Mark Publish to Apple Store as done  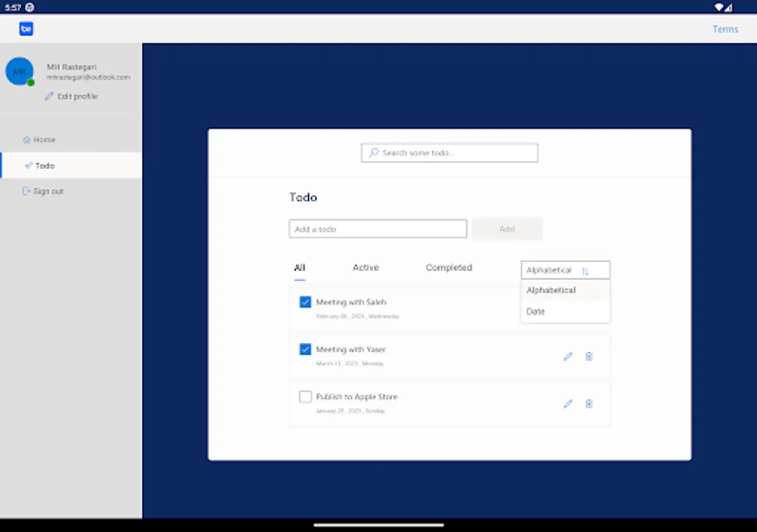tap(305, 397)
